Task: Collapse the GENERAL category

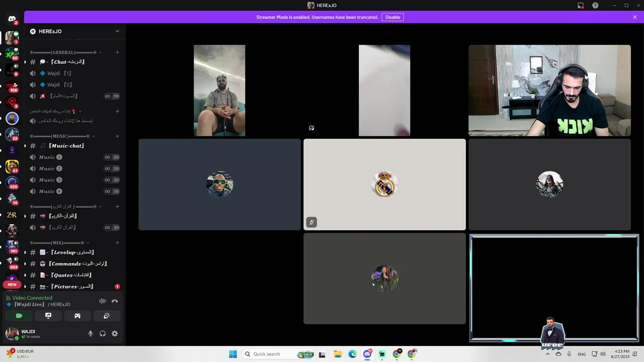Action: tap(66, 52)
